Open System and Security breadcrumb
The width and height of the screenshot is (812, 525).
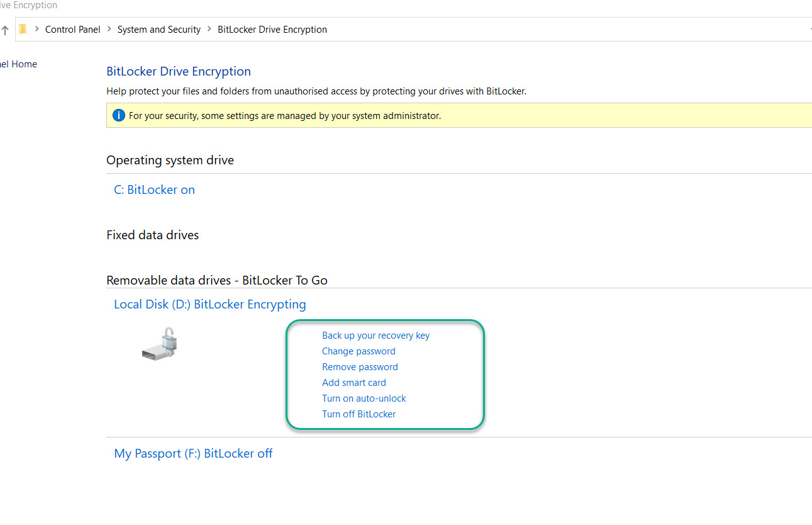159,29
